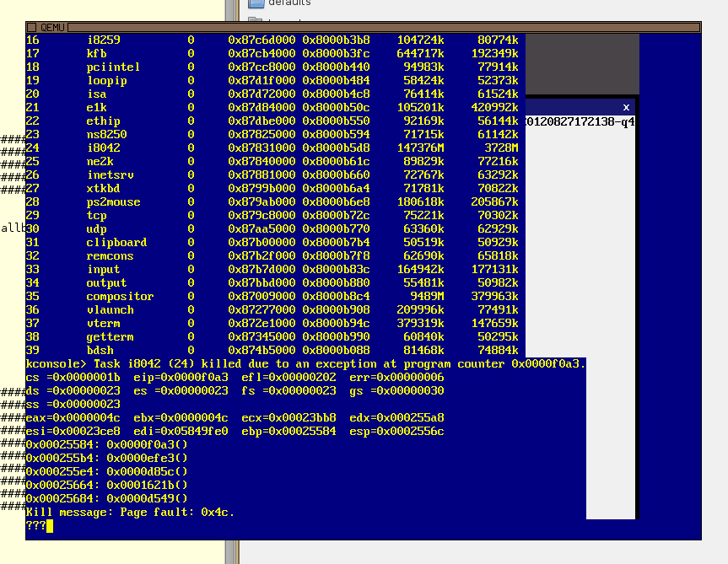Viewport: 728px width, 564px height.
Task: Click the err=0x00000006 register value
Action: pos(396,377)
